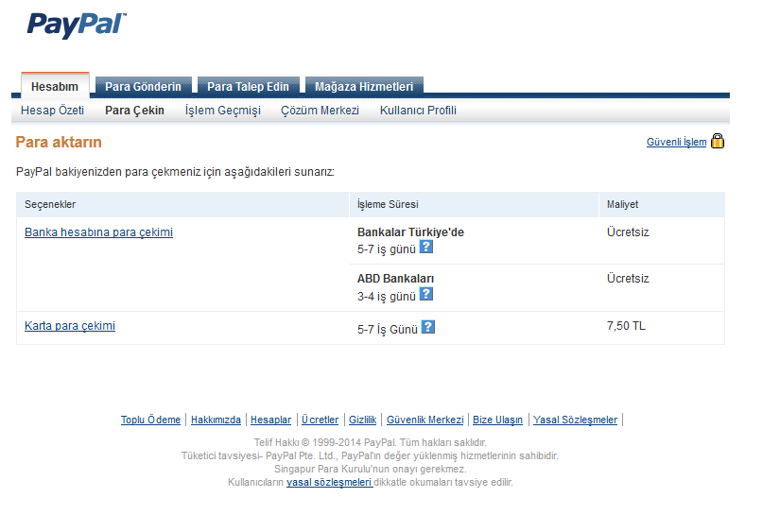The height and width of the screenshot is (532, 780).
Task: Open the Hesabım tab
Action: click(55, 86)
